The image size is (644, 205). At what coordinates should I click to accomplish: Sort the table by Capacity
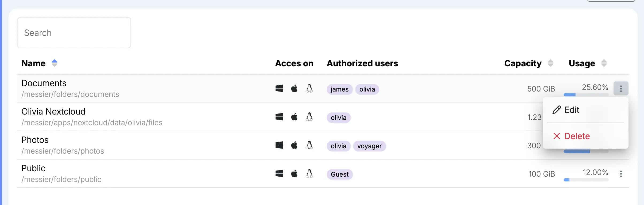tap(550, 63)
